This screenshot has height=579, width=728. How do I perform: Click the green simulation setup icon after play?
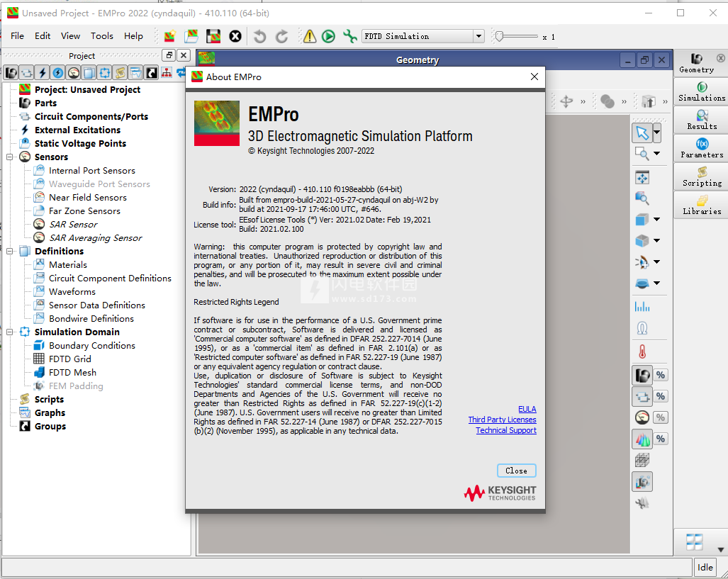click(349, 35)
